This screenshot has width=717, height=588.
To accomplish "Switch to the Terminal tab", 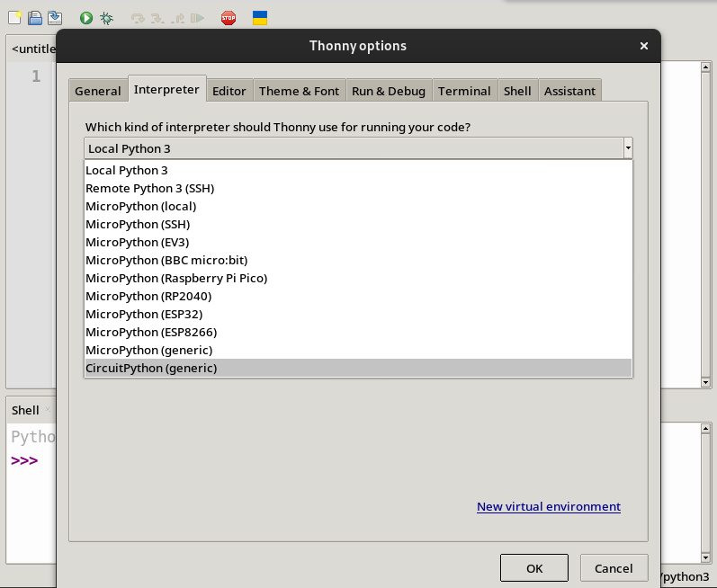I will [x=464, y=91].
